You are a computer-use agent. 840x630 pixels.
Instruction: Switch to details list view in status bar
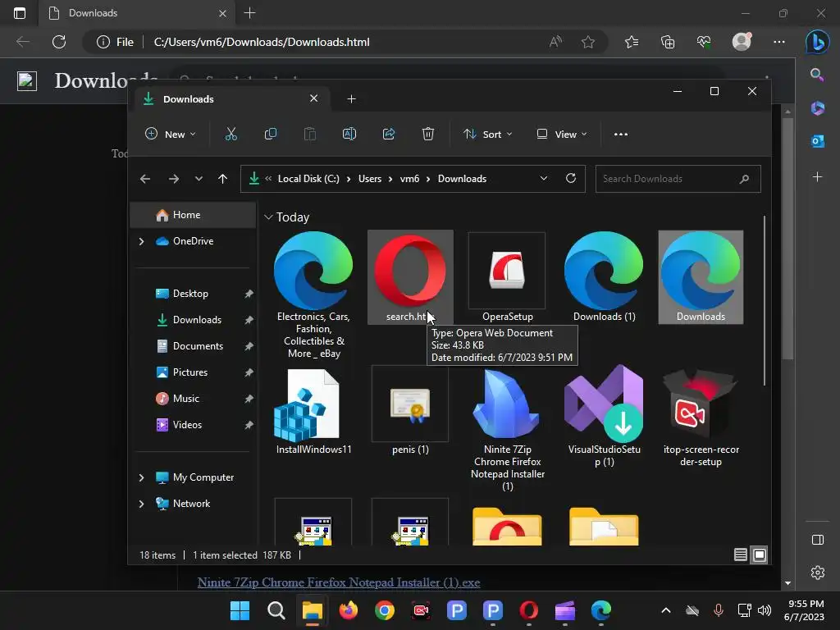[741, 555]
